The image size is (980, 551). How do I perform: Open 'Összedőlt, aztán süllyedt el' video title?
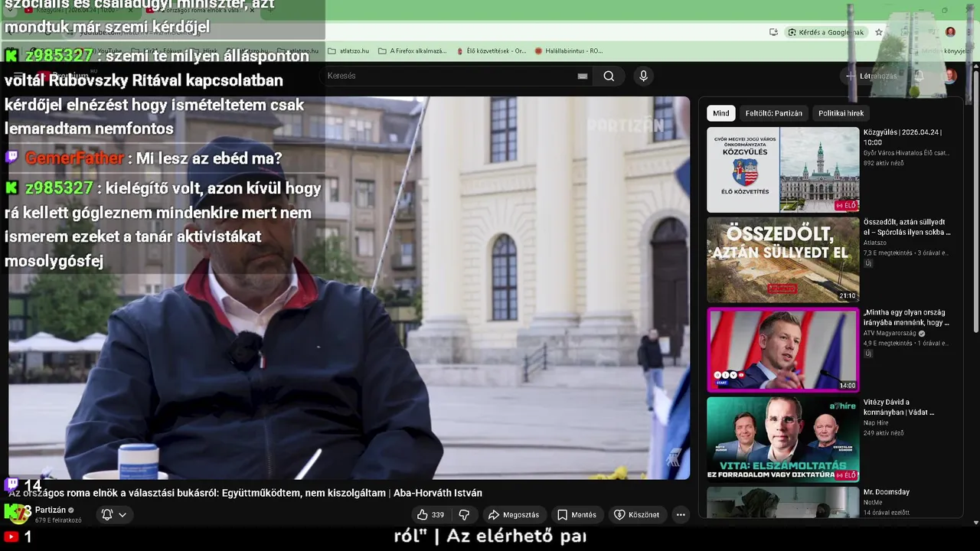[x=907, y=227]
